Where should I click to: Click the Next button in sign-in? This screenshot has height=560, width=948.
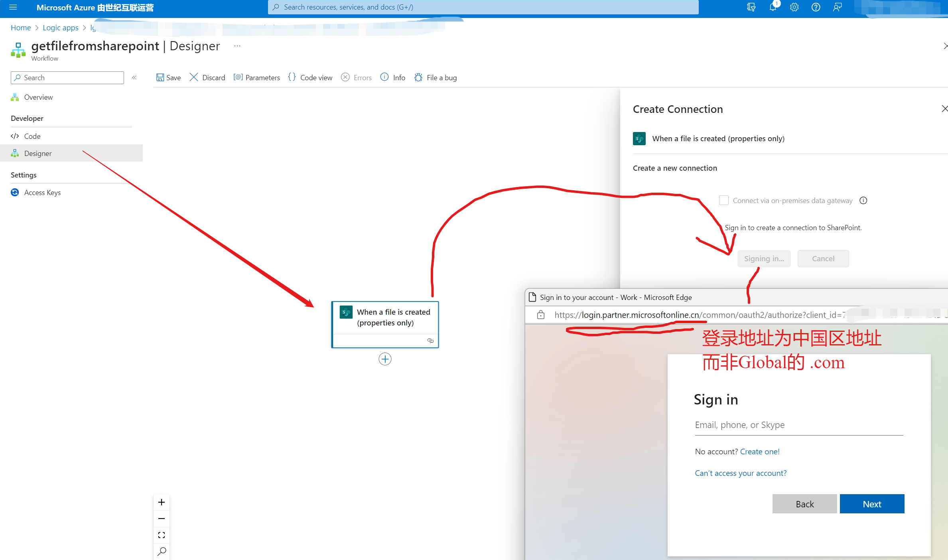coord(872,504)
